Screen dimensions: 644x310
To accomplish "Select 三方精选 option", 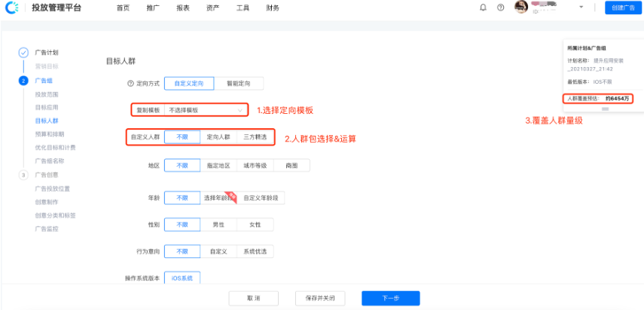I will point(255,137).
